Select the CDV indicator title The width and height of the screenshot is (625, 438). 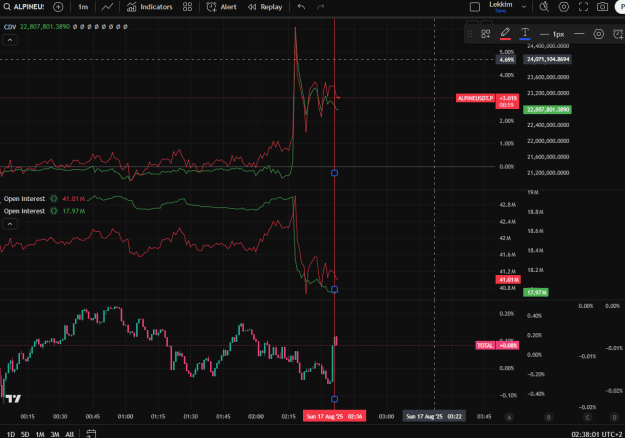click(x=10, y=27)
